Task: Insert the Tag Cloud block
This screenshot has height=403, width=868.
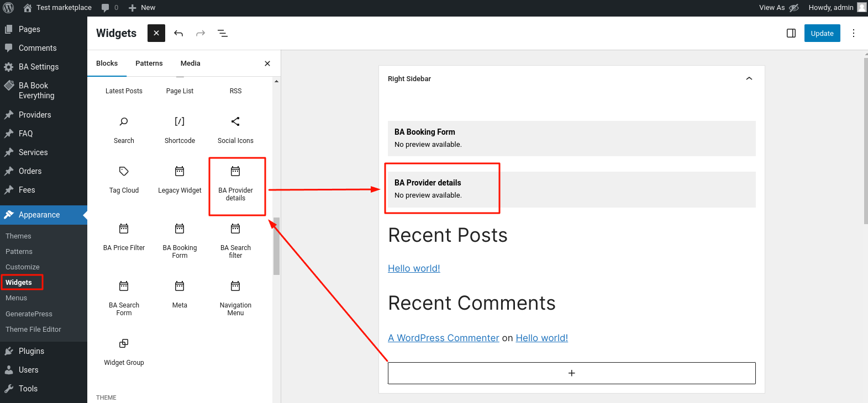Action: tap(124, 180)
